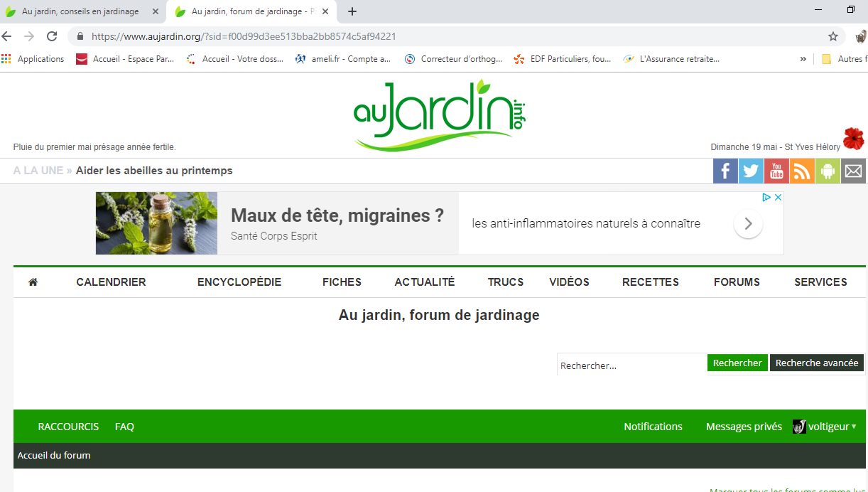Open Messages privés link
The image size is (868, 492).
click(744, 427)
